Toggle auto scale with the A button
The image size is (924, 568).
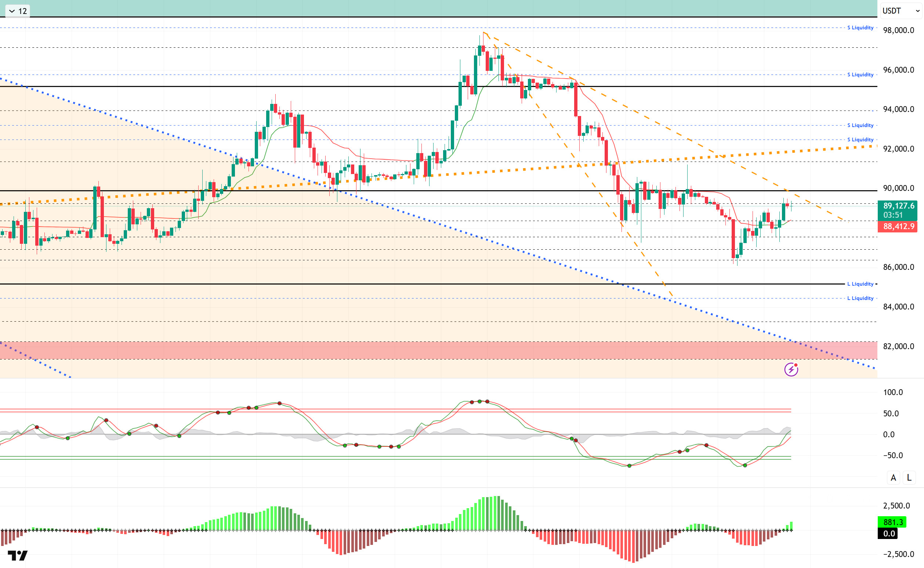(893, 477)
